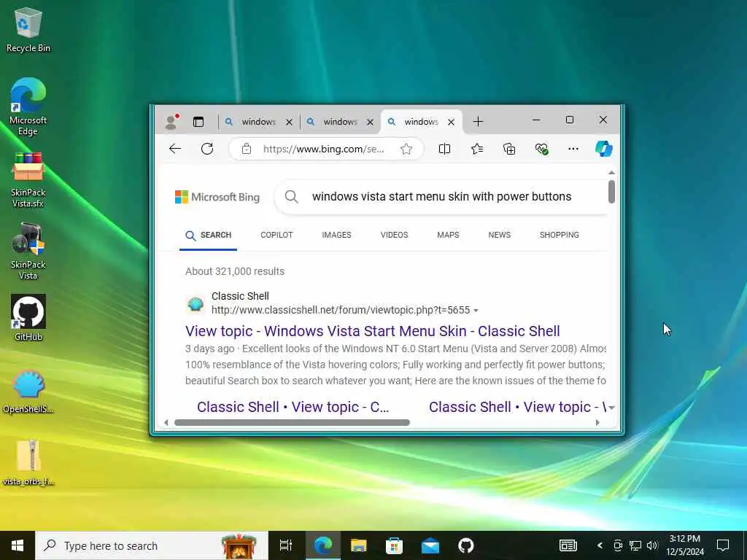Open News and interests taskbar icon

pos(568,545)
